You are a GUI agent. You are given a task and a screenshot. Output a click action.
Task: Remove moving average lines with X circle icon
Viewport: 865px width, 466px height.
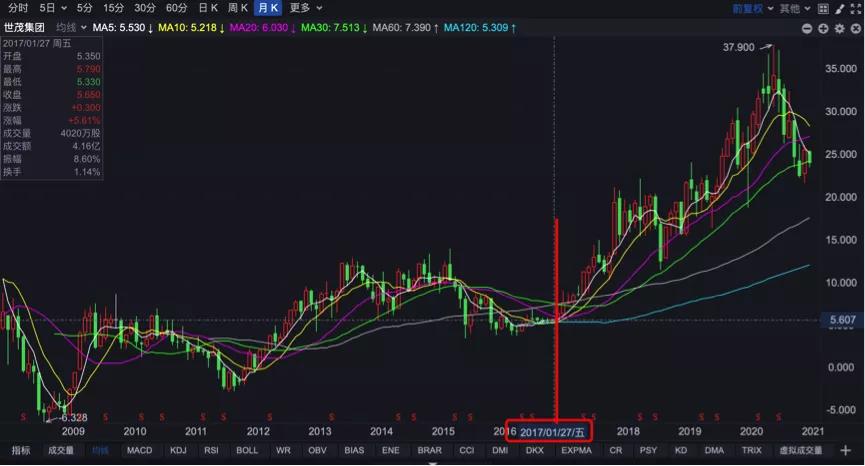[x=856, y=28]
